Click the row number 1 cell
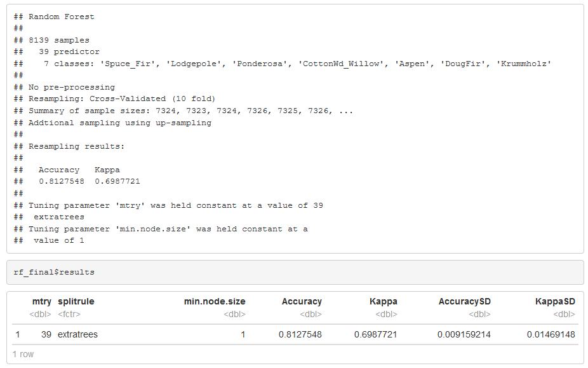This screenshot has height=368, width=588. [x=18, y=334]
